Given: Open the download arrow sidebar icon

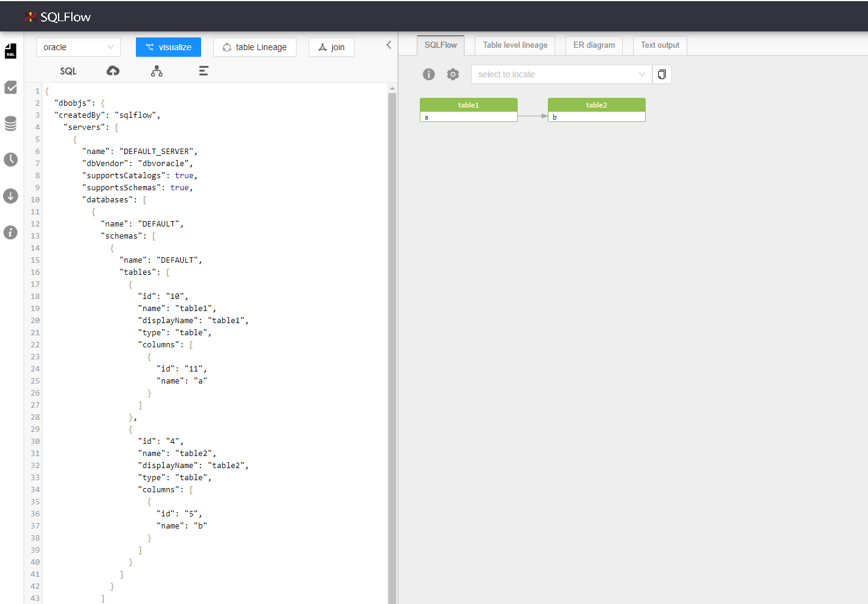Looking at the screenshot, I should click(x=10, y=196).
